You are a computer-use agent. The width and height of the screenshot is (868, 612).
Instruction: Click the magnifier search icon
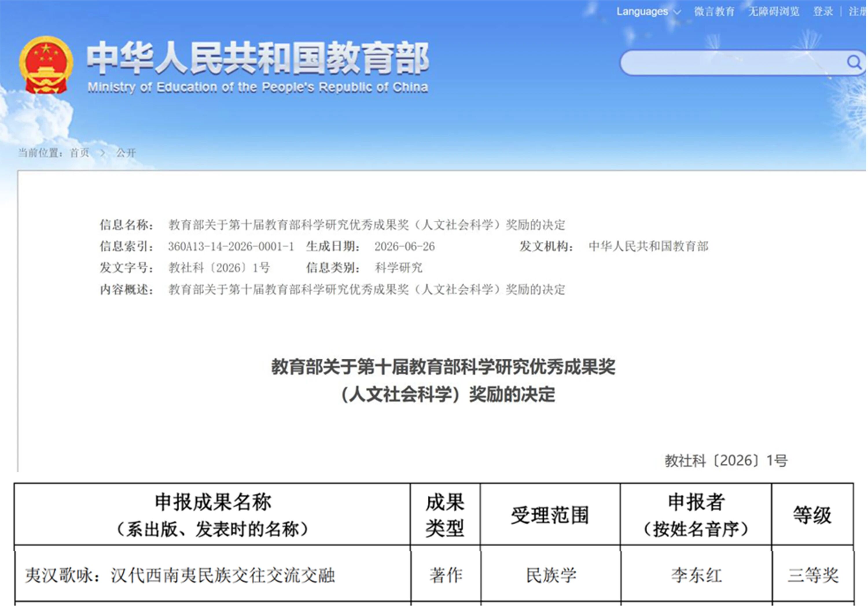tap(854, 62)
